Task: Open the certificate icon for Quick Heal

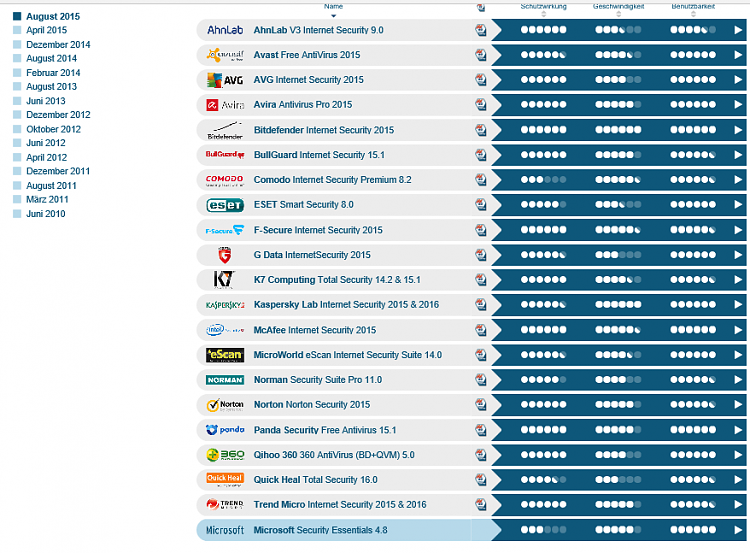Action: [481, 480]
